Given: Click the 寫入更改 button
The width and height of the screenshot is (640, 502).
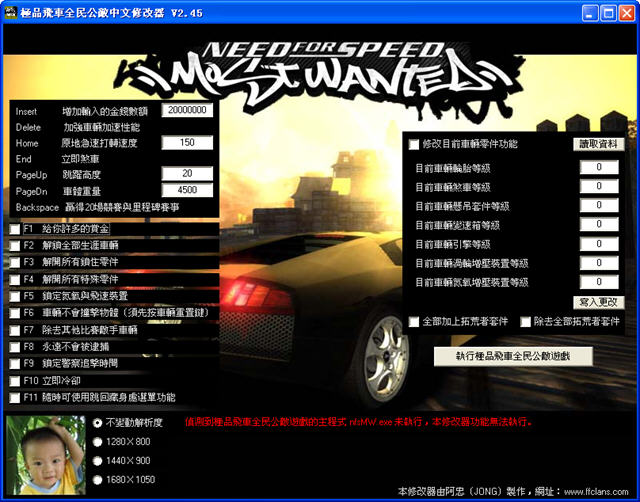Looking at the screenshot, I should pos(599,302).
